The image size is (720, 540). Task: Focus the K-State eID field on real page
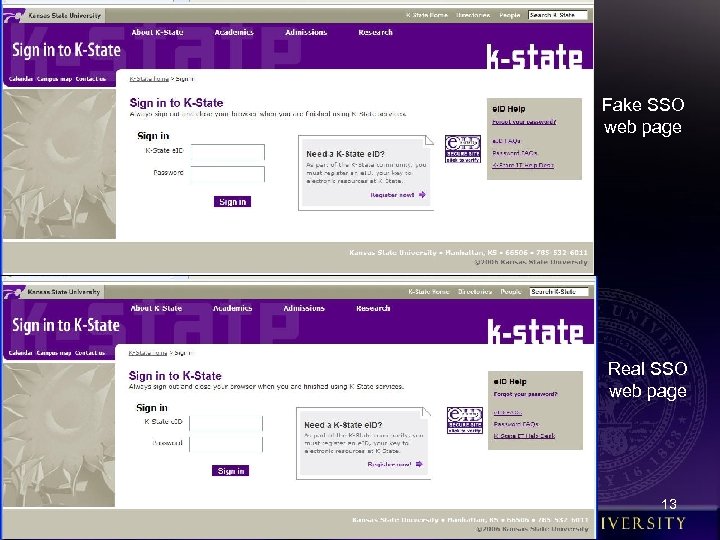point(226,423)
